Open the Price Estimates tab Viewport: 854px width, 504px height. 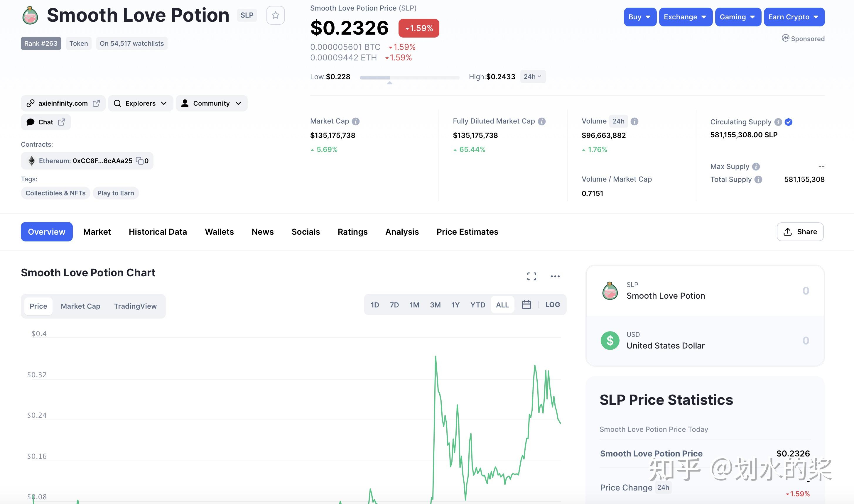pos(467,232)
